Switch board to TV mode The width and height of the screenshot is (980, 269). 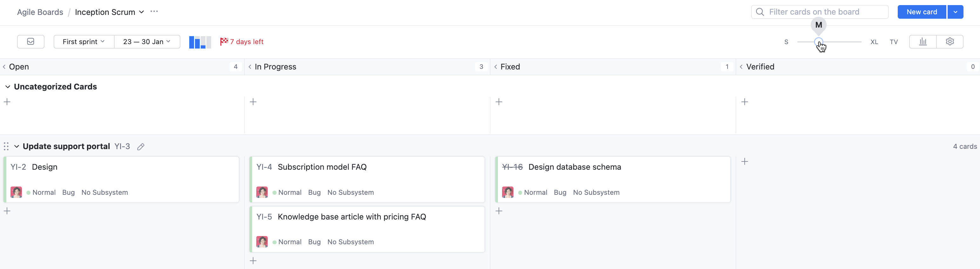pyautogui.click(x=894, y=42)
